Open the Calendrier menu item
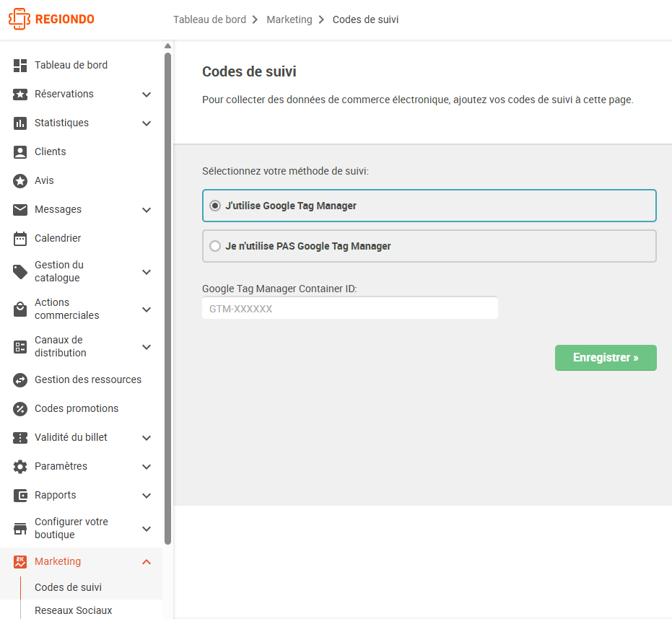This screenshot has height=619, width=672. [58, 238]
